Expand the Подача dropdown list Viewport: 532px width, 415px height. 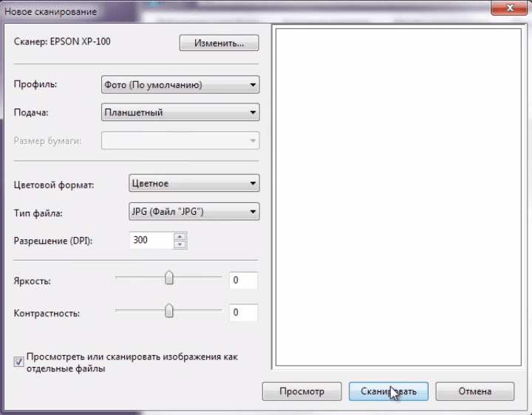coord(180,112)
